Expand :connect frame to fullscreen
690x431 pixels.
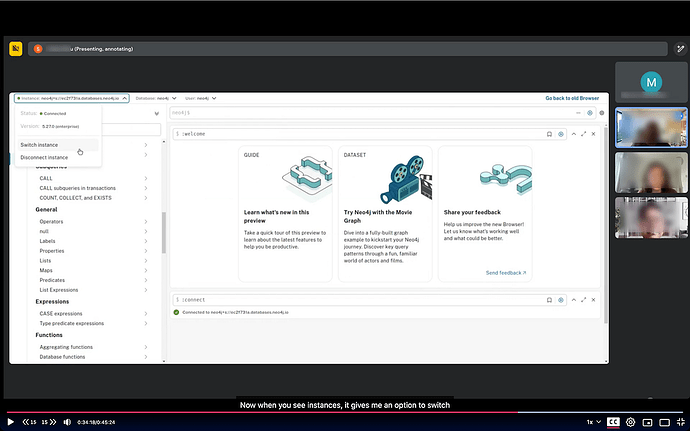[x=584, y=300]
